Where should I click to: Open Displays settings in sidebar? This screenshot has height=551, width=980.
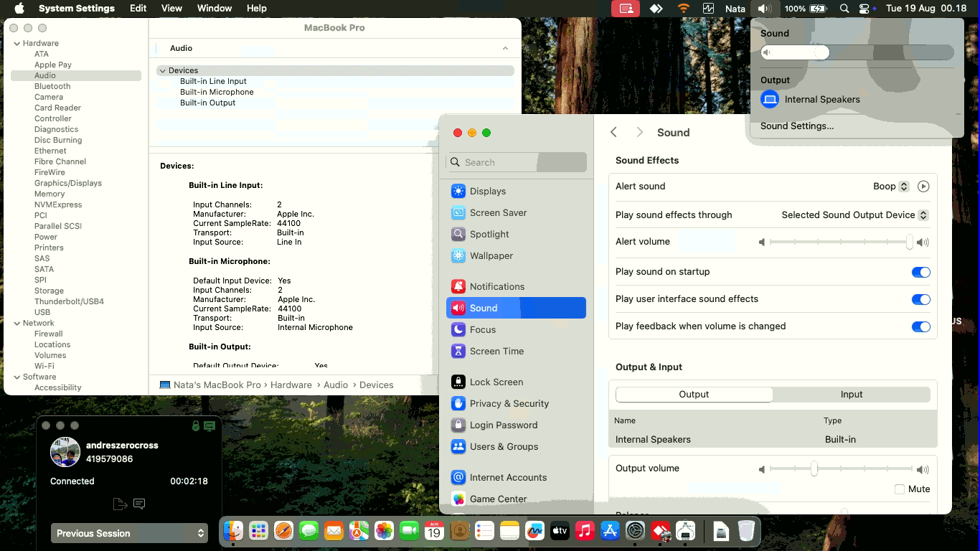[x=488, y=192]
